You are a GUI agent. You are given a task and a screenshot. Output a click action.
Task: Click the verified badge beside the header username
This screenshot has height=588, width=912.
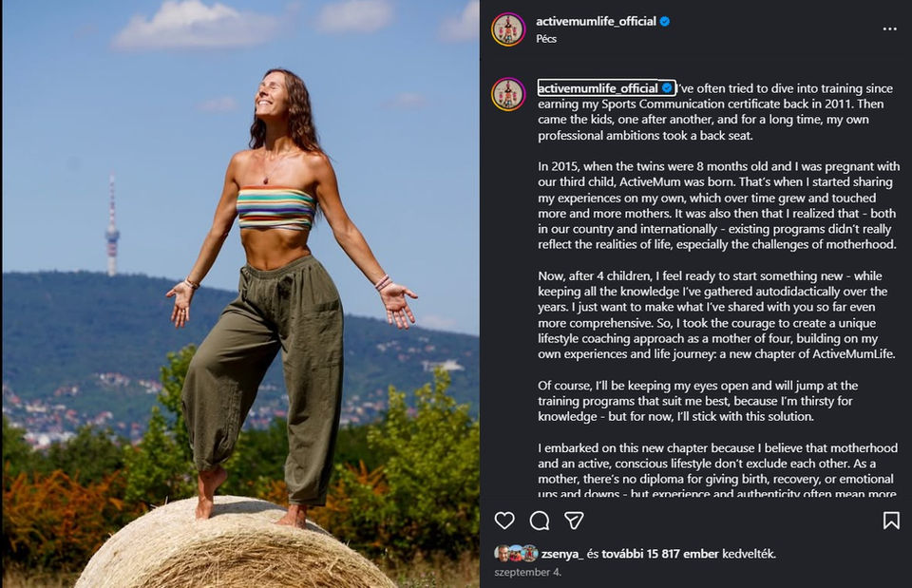pyautogui.click(x=665, y=21)
